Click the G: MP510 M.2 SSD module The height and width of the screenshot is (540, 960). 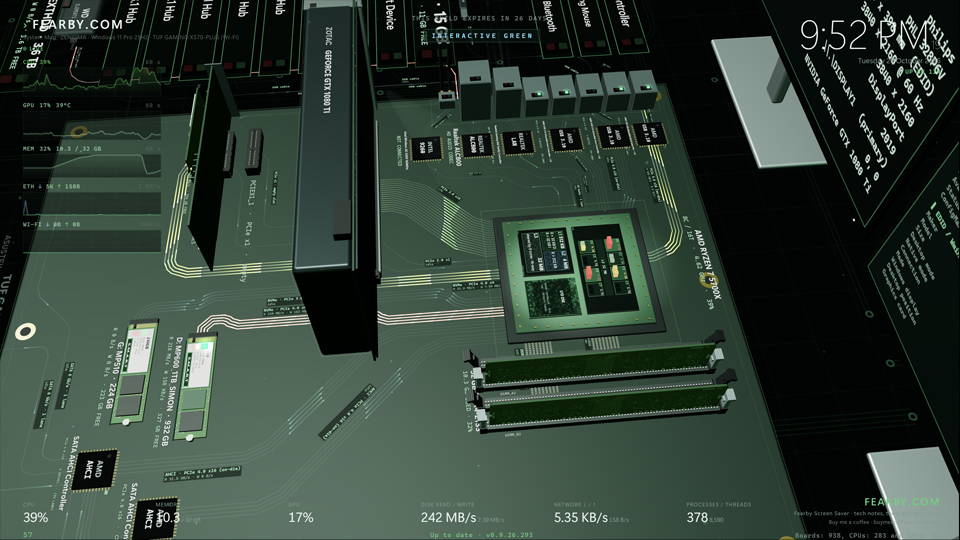coord(133,371)
